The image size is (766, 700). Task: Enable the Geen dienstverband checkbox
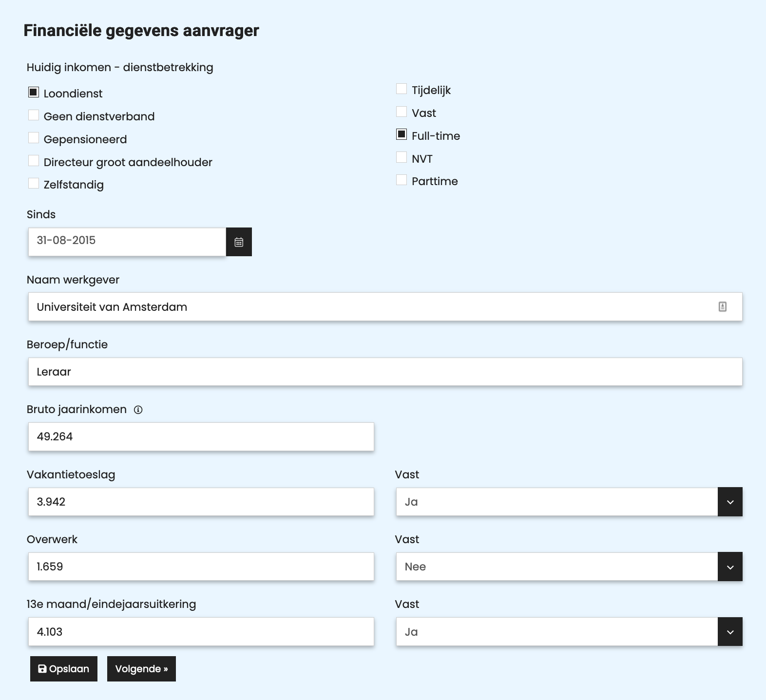pyautogui.click(x=33, y=114)
